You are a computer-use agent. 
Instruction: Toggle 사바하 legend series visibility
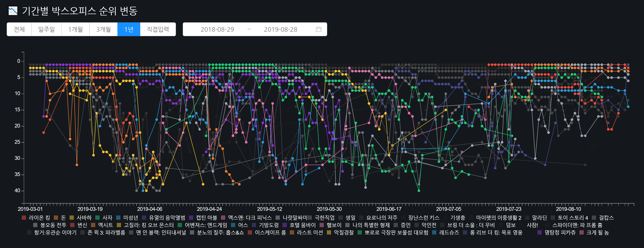pyautogui.click(x=84, y=218)
